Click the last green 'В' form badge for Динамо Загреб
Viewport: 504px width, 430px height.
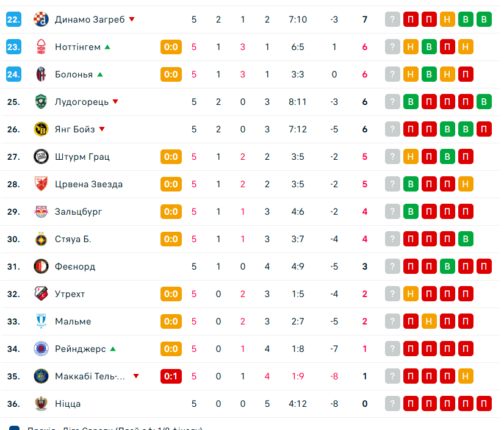coord(484,20)
